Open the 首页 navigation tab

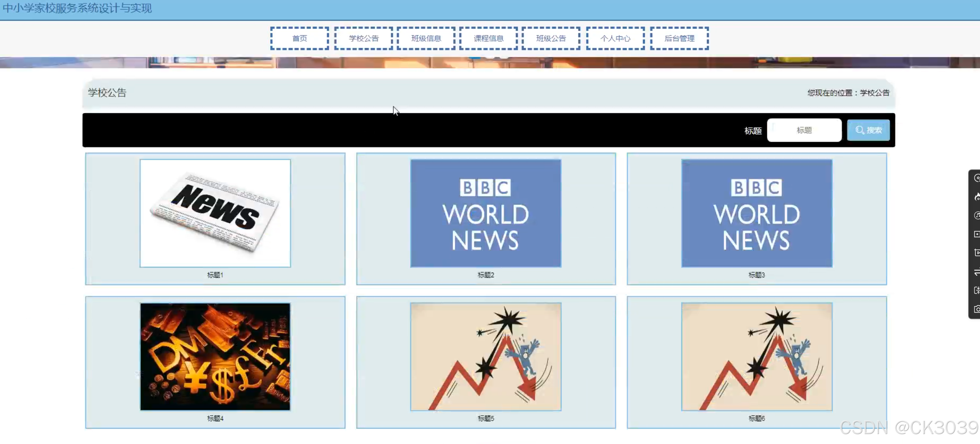tap(299, 38)
